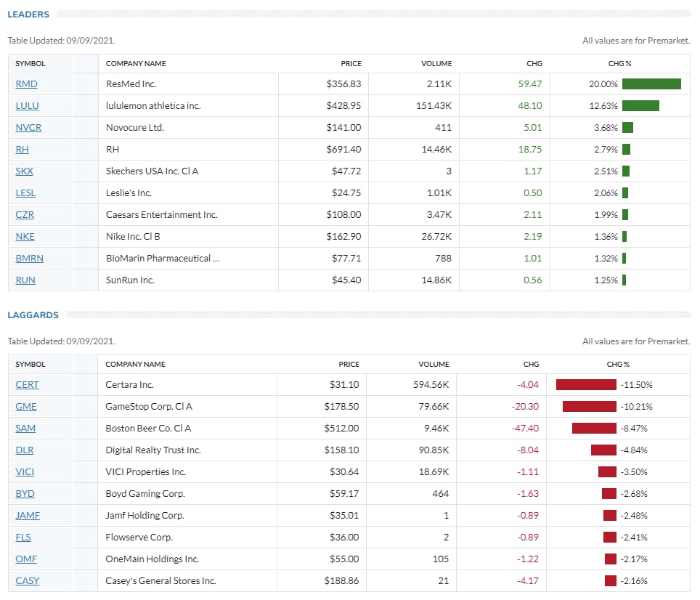Click the Certara Inc. company name
This screenshot has height=600, width=700.
point(129,385)
